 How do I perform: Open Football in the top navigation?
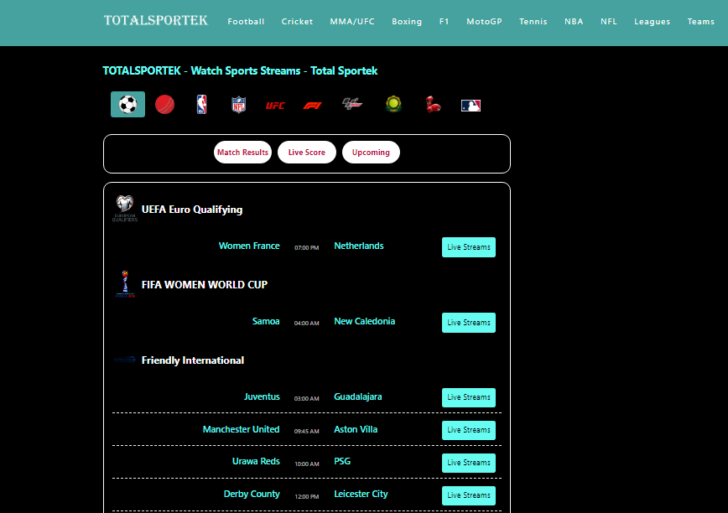coord(246,21)
